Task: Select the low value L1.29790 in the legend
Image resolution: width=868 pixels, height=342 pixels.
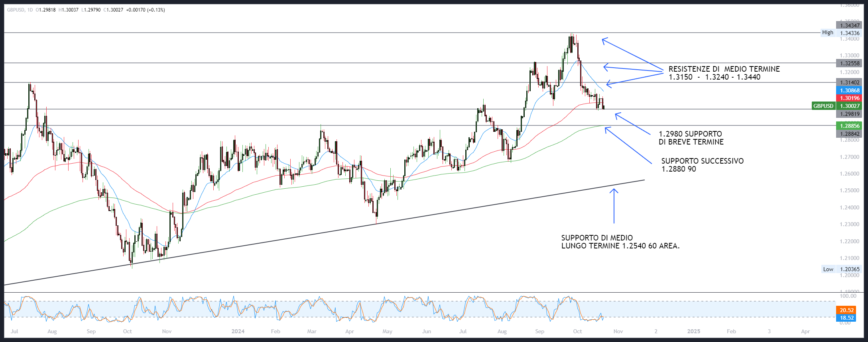Action: tap(91, 10)
